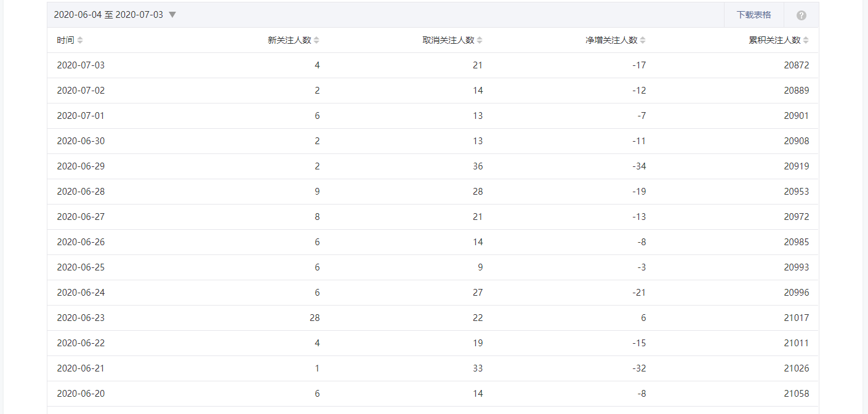
Task: Click cumulative followers value 20953
Action: [x=797, y=192]
